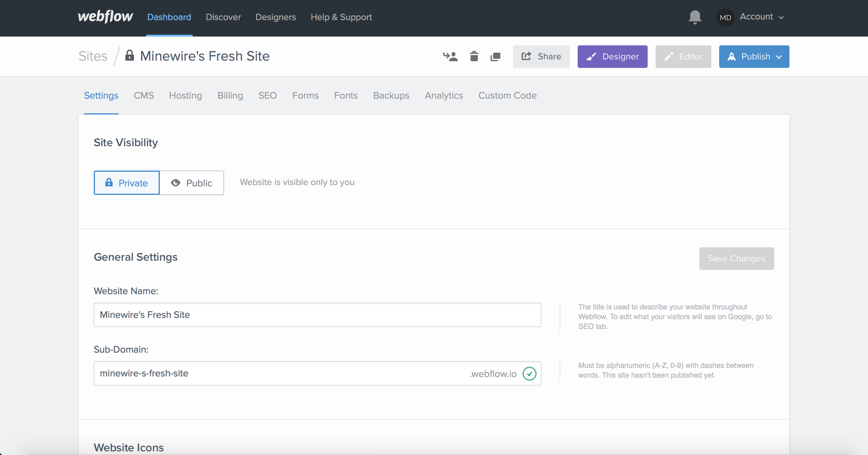868x455 pixels.
Task: Open Designers in top navigation
Action: (x=275, y=17)
